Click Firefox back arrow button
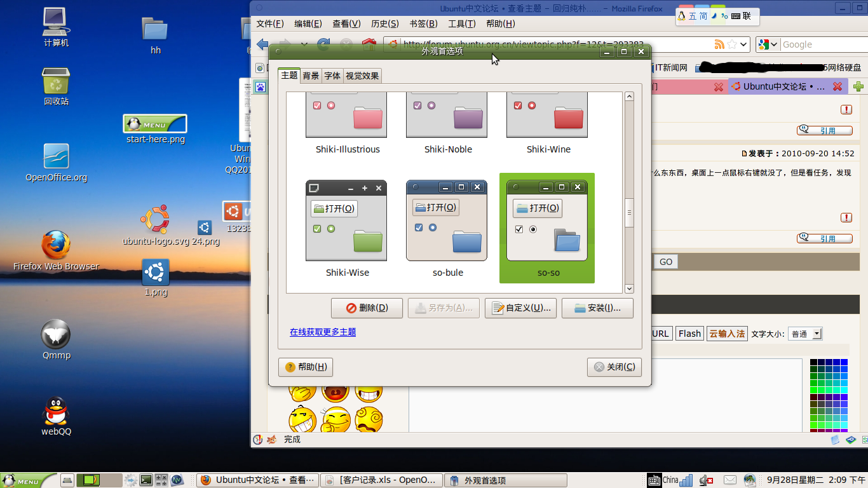 pos(262,44)
